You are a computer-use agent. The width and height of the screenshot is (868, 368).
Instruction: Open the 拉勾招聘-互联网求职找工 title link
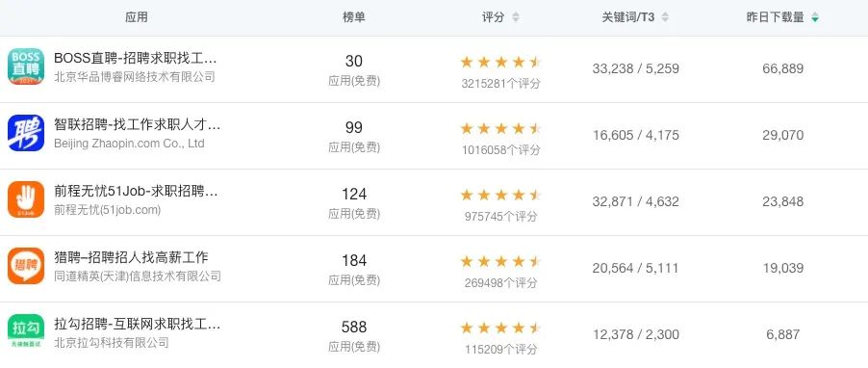click(138, 324)
